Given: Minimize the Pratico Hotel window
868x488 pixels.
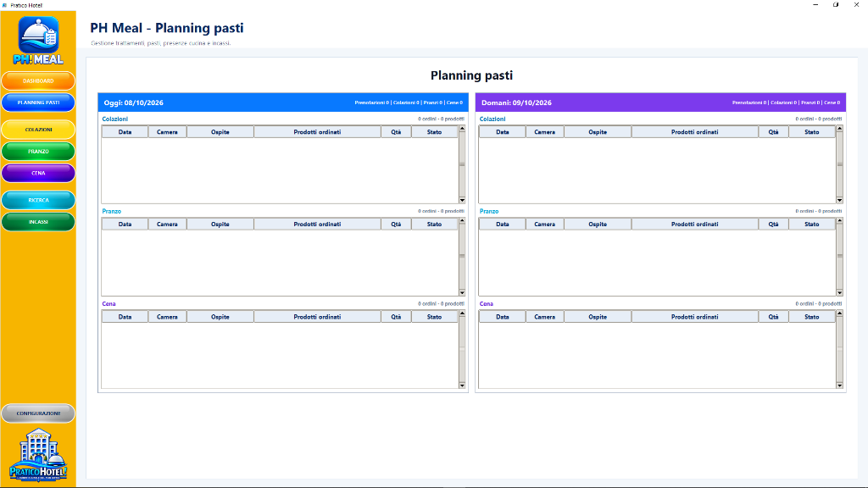Looking at the screenshot, I should coord(815,4).
